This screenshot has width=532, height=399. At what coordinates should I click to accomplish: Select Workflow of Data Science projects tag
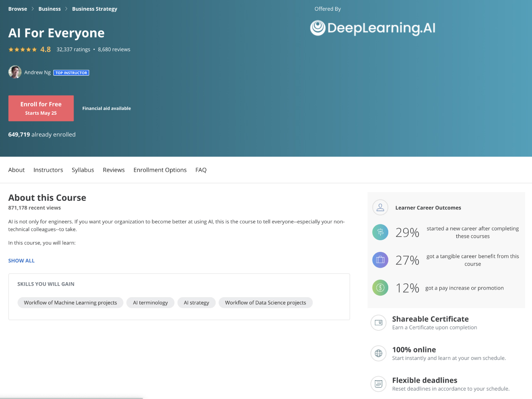(266, 303)
